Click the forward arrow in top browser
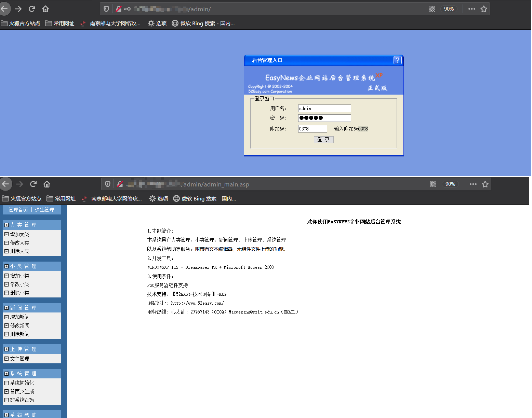The width and height of the screenshot is (532, 418). (x=18, y=9)
